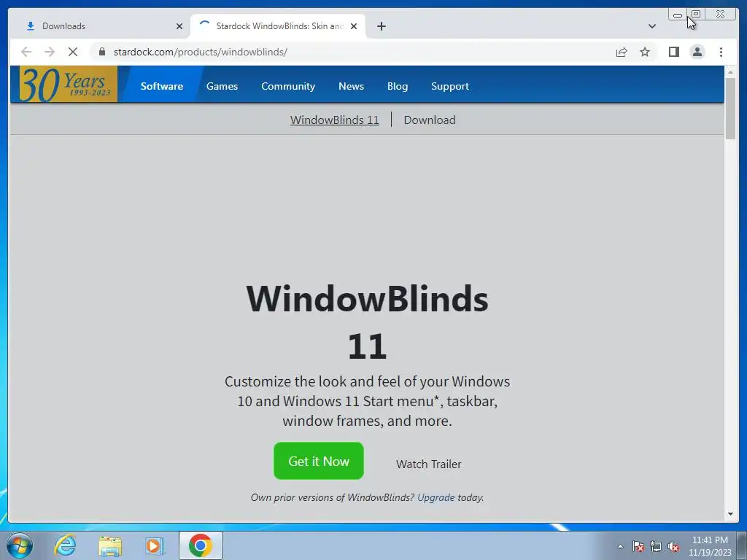Stop loading the page with X button

(73, 52)
